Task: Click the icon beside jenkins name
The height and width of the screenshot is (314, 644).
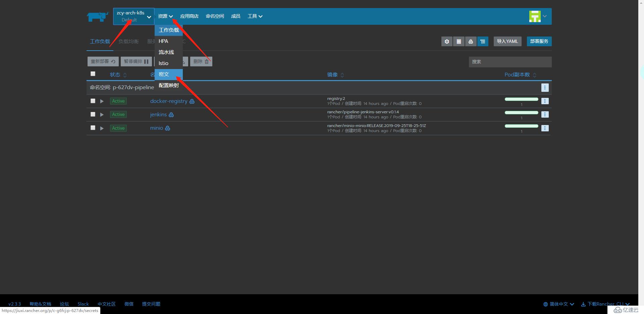Action: tap(171, 115)
